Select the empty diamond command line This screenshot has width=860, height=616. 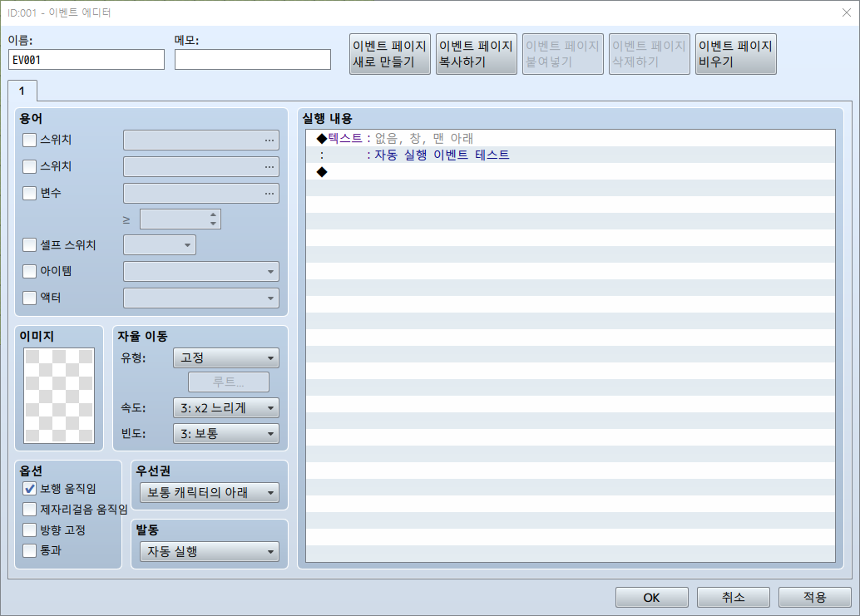(571, 171)
